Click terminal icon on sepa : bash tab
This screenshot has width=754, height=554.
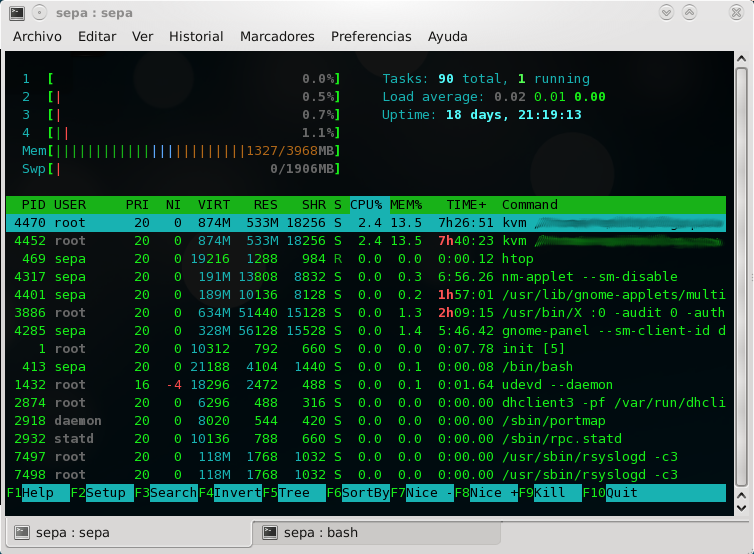click(x=270, y=532)
